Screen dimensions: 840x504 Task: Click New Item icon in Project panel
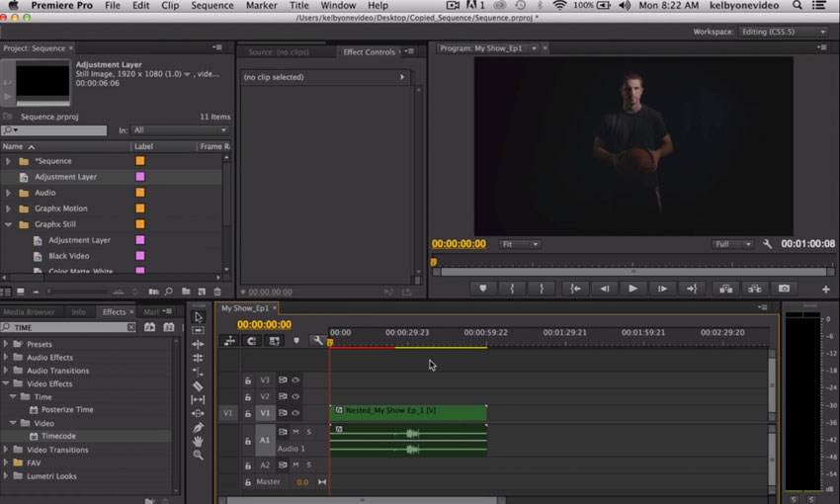[202, 292]
